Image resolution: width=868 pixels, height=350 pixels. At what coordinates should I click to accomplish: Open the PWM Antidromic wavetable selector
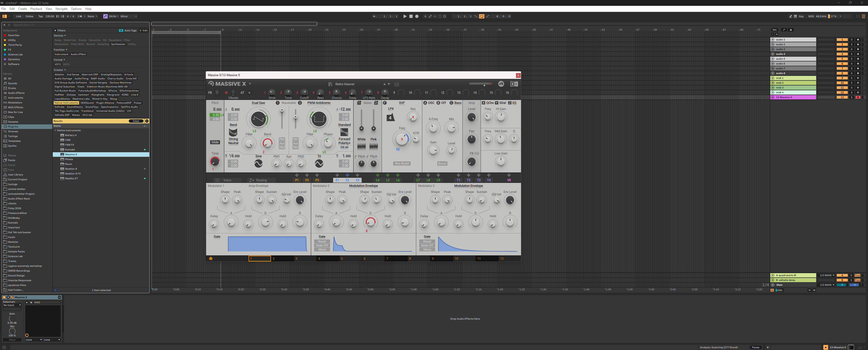319,103
